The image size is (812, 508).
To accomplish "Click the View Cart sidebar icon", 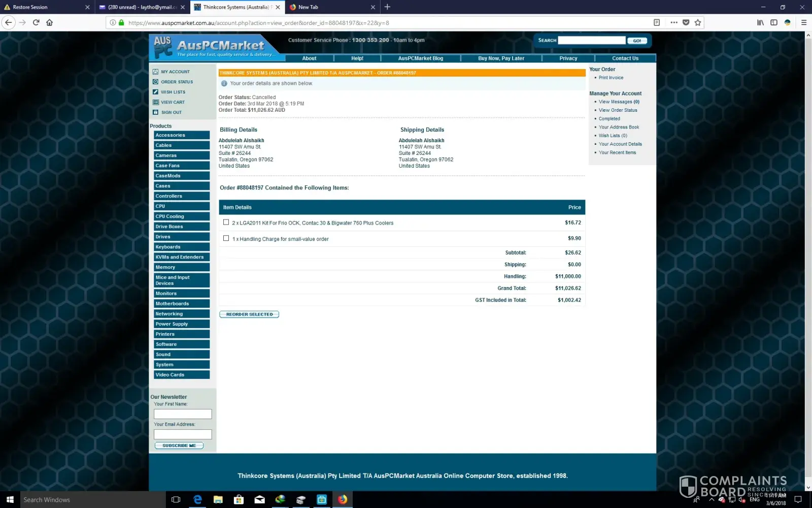I will pyautogui.click(x=156, y=102).
